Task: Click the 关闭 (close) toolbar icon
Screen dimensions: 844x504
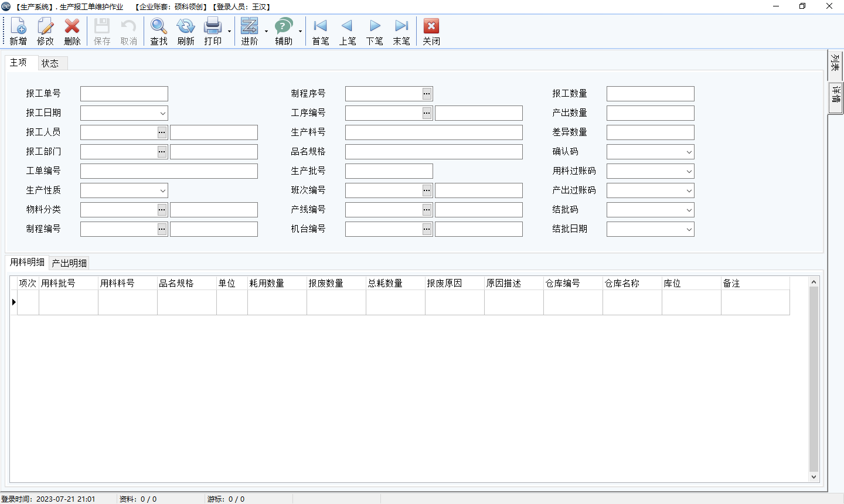Action: (431, 31)
